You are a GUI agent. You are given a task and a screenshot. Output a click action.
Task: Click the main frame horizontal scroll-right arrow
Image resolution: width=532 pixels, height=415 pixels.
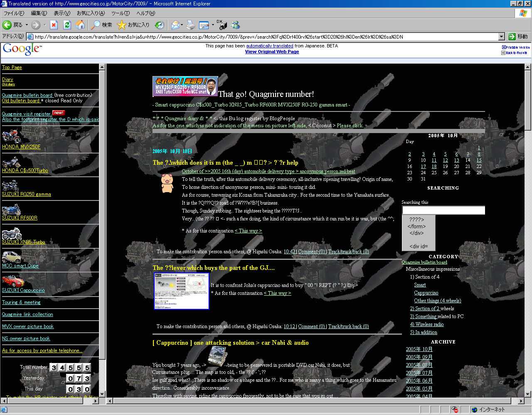[521, 401]
